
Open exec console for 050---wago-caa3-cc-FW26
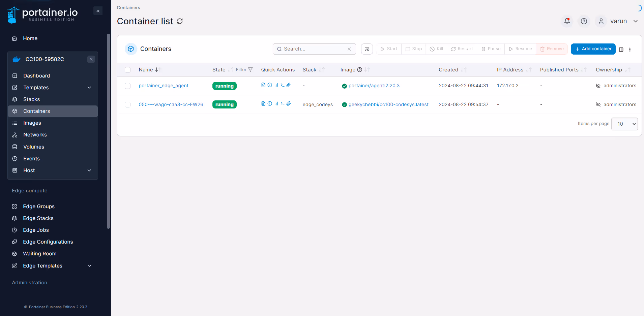pos(283,104)
